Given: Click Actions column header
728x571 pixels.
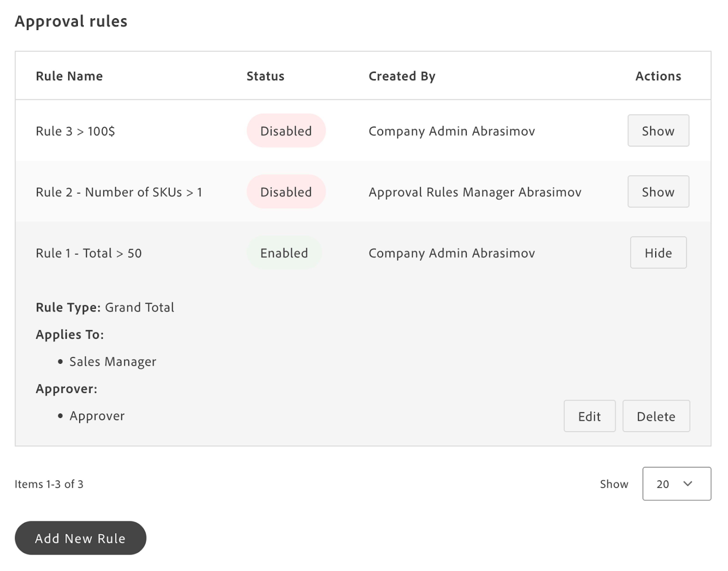Looking at the screenshot, I should [658, 76].
